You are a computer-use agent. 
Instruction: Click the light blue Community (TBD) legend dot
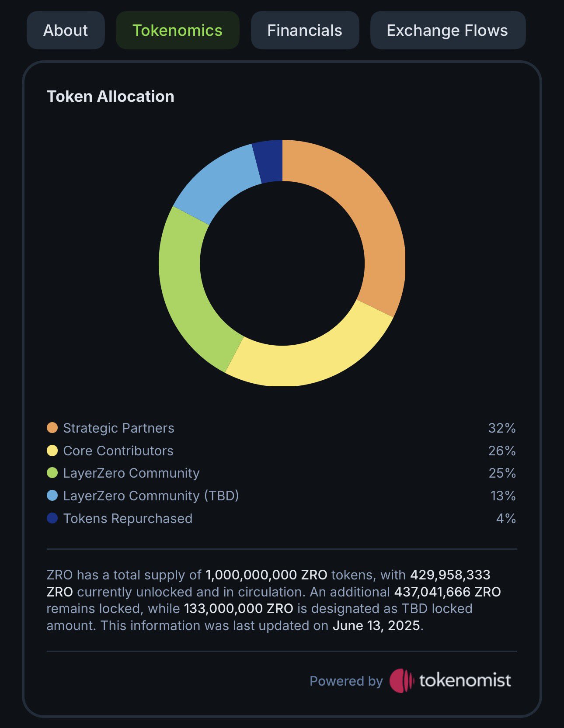pyautogui.click(x=52, y=496)
